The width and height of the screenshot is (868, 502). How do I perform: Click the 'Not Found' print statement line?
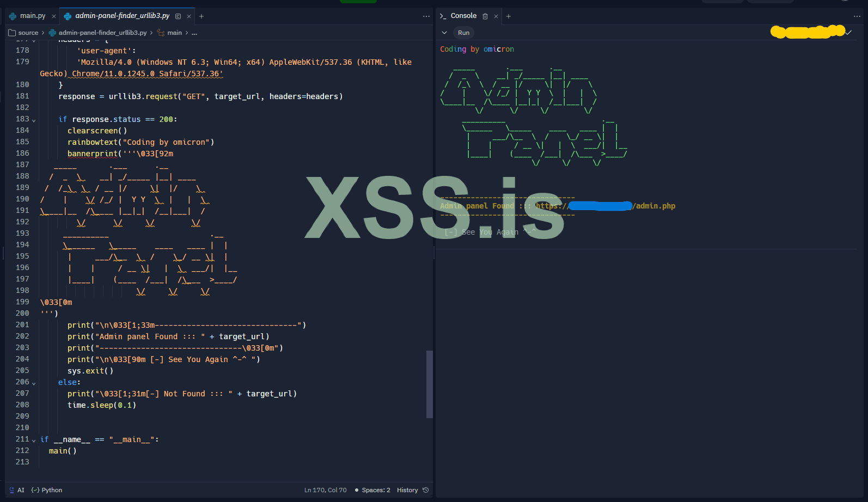point(182,394)
